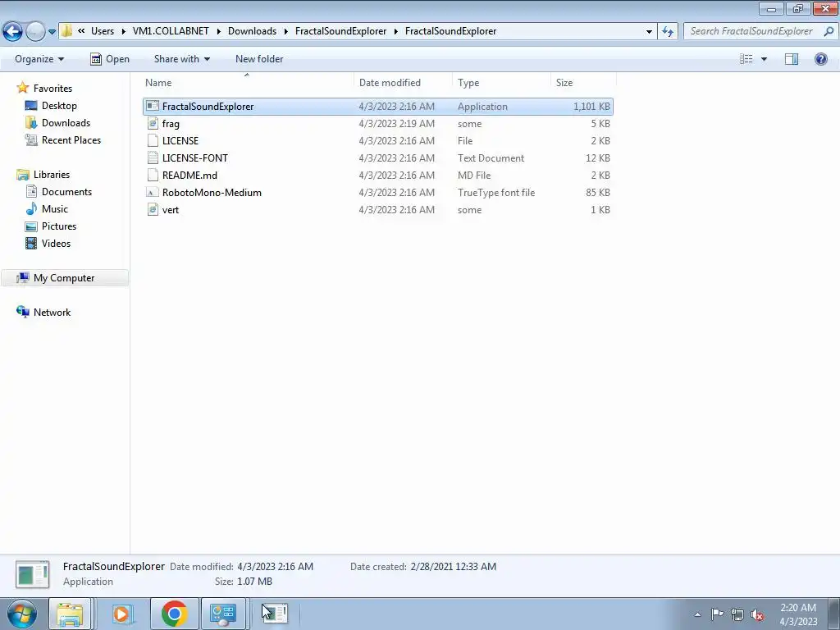
Task: Select the frag file icon
Action: pyautogui.click(x=153, y=123)
